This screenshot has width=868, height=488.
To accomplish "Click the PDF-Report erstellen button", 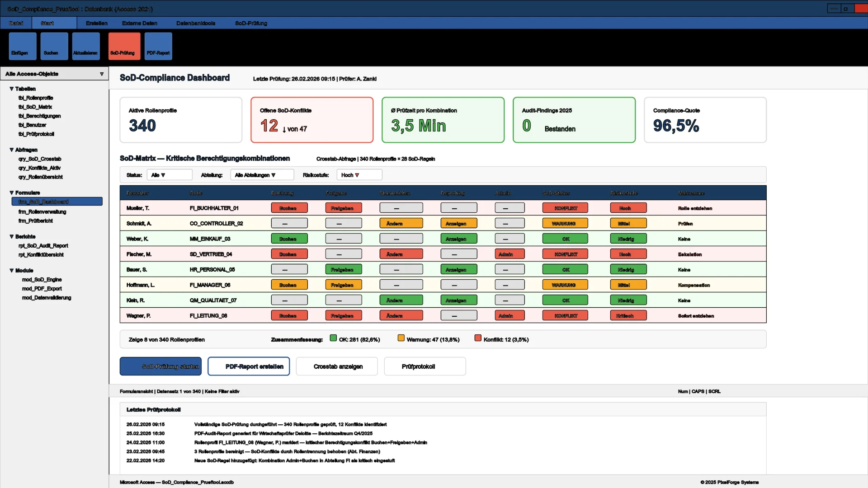I will [248, 366].
